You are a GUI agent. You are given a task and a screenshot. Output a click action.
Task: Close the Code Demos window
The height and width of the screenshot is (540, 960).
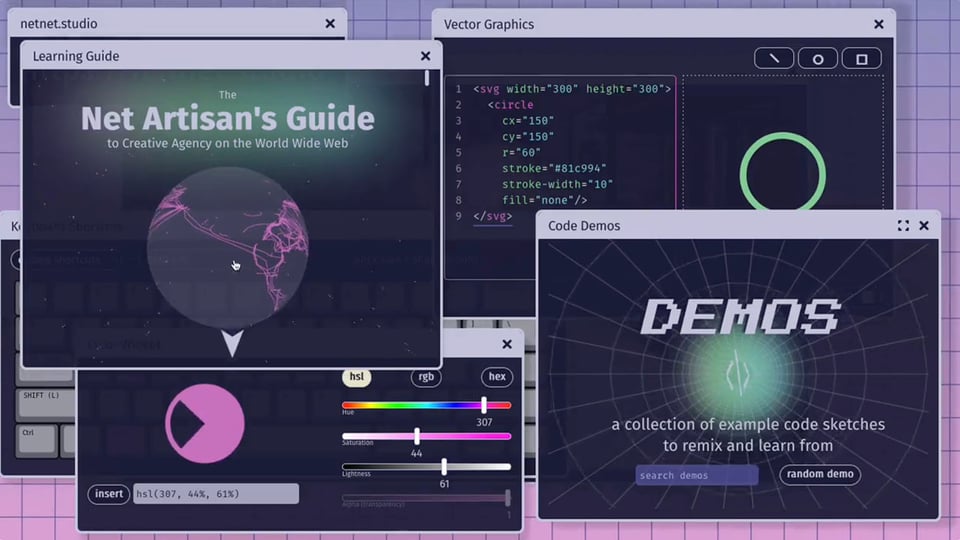click(924, 225)
